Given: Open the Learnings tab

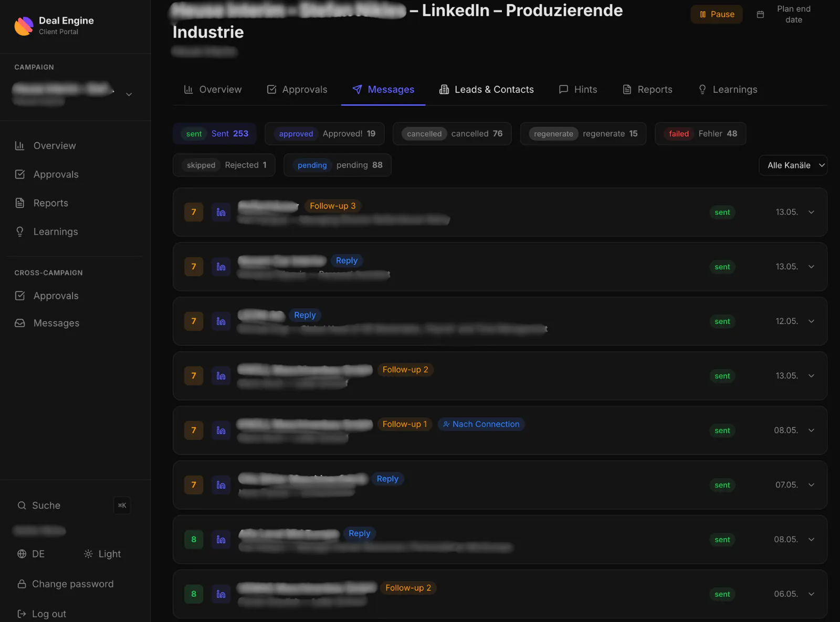Looking at the screenshot, I should tap(728, 89).
